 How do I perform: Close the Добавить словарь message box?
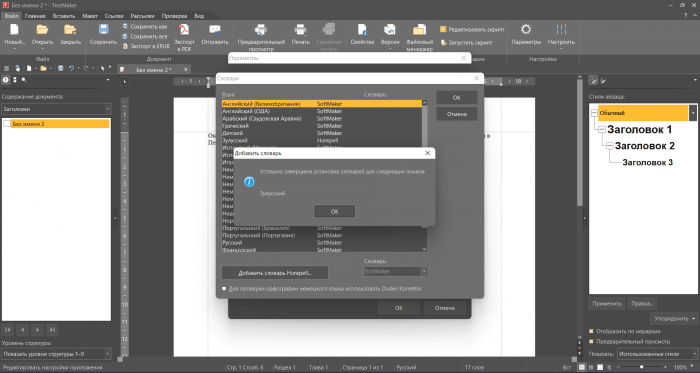point(427,153)
